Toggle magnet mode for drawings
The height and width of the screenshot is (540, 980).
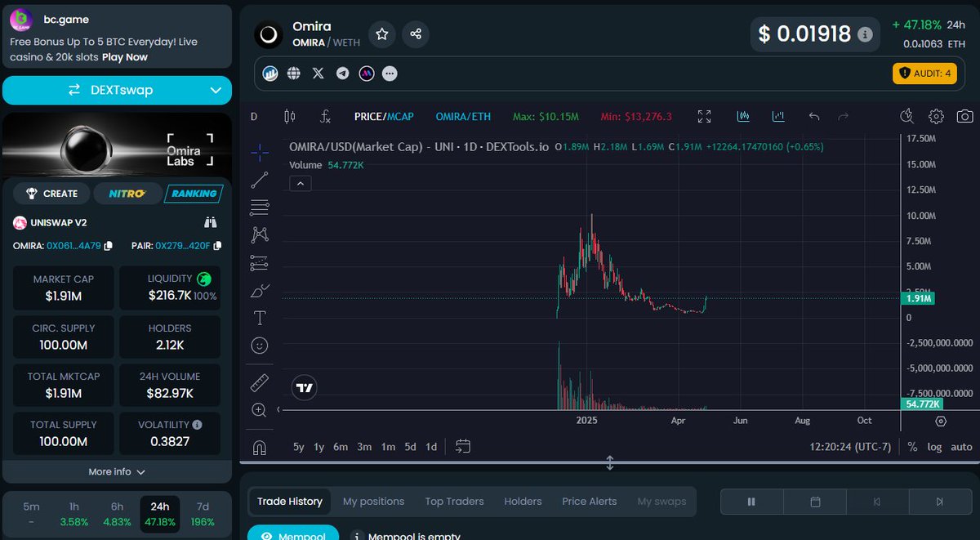[260, 447]
